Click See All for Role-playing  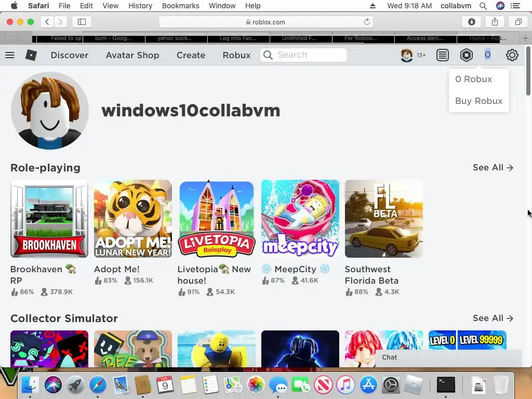(x=493, y=168)
